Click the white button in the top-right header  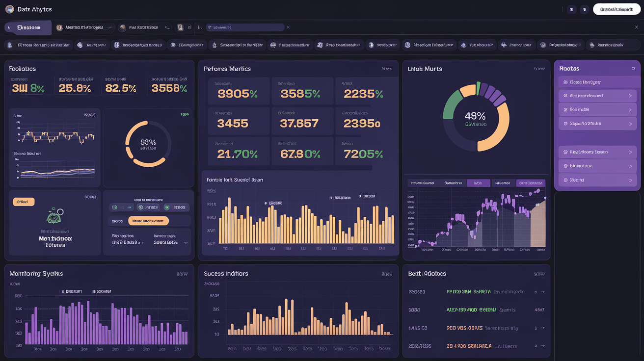617,9
